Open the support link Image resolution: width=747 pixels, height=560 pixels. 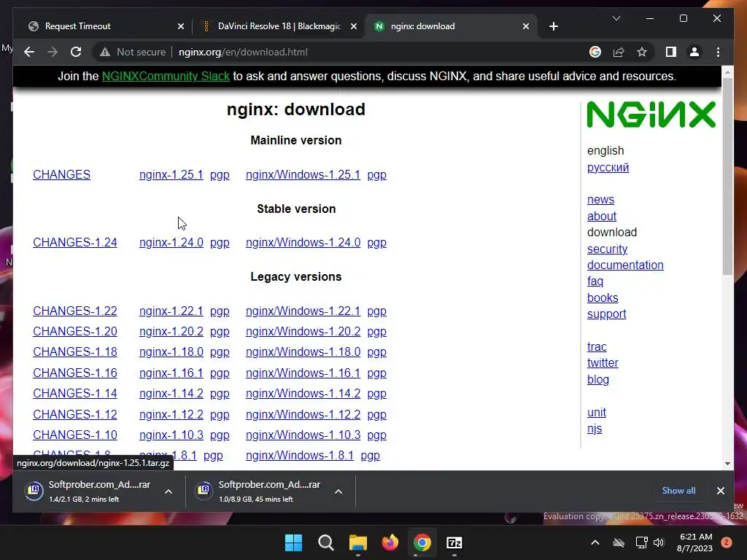[x=606, y=314]
